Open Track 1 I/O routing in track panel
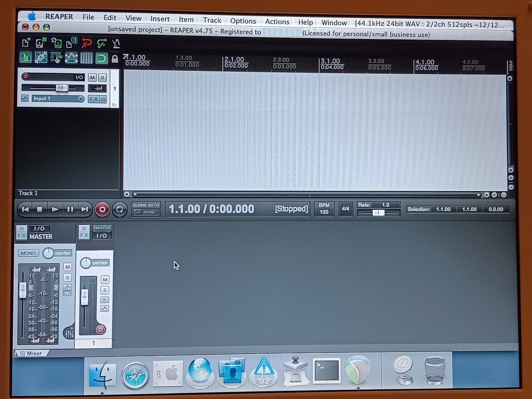The height and width of the screenshot is (399, 532). (x=79, y=77)
